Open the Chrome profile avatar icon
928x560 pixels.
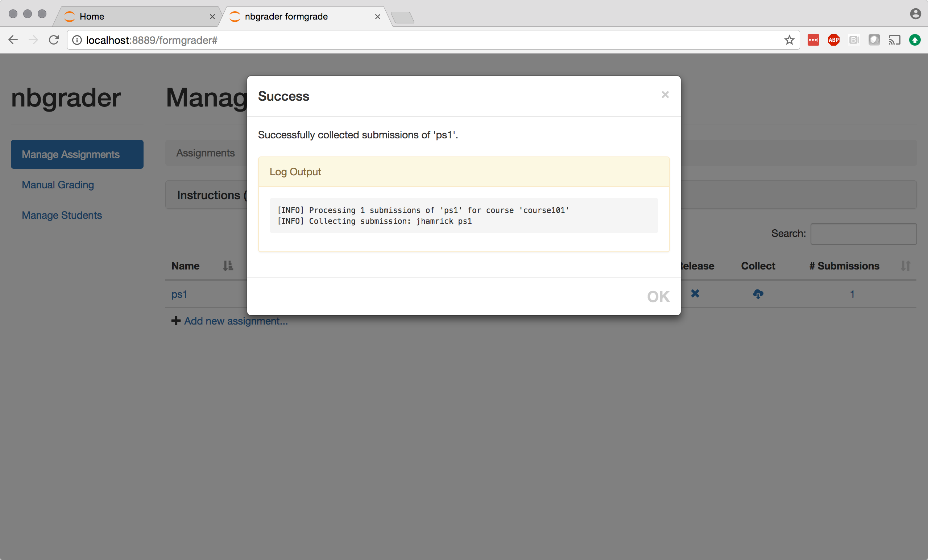point(915,14)
